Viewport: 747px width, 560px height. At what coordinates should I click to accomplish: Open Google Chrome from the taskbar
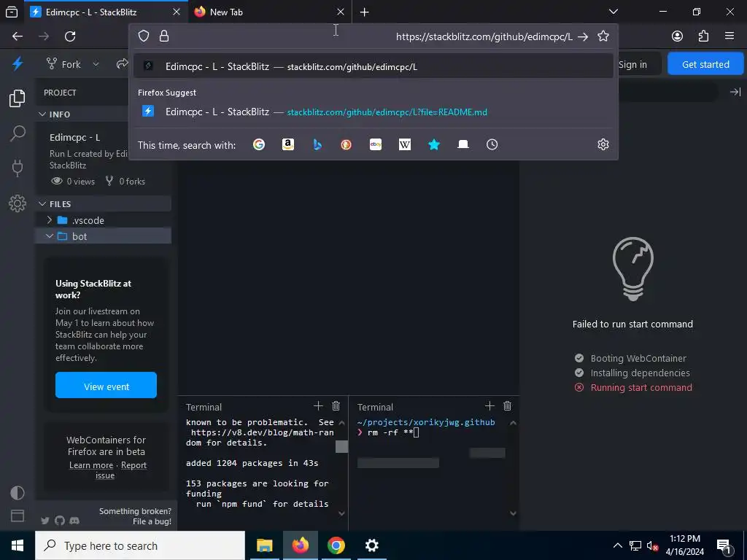336,545
